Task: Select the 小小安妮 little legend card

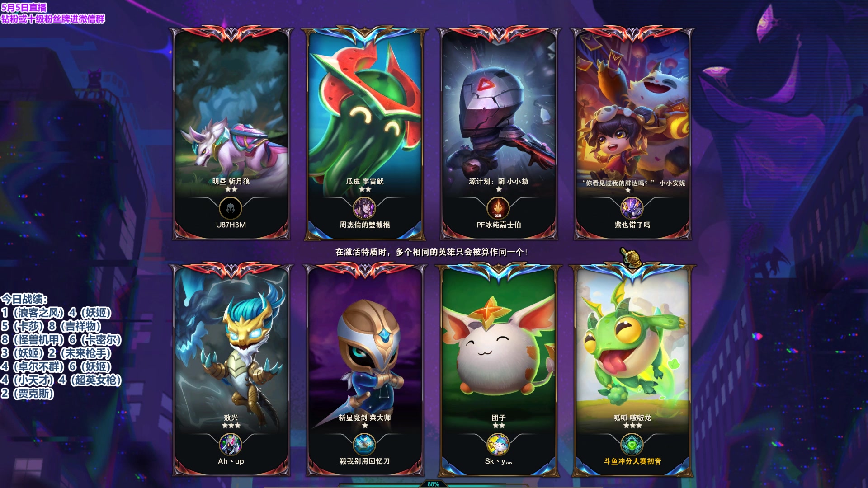Action: click(632, 134)
